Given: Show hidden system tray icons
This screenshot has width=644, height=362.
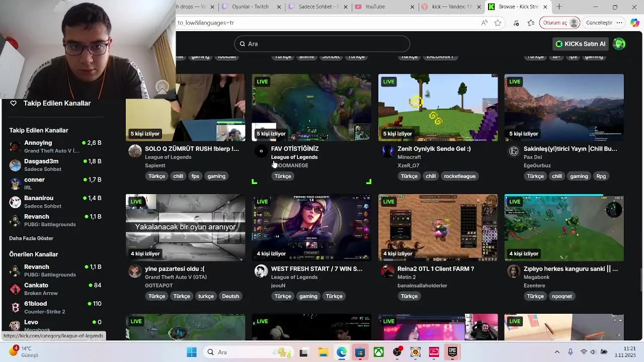Looking at the screenshot, I should click(x=557, y=352).
